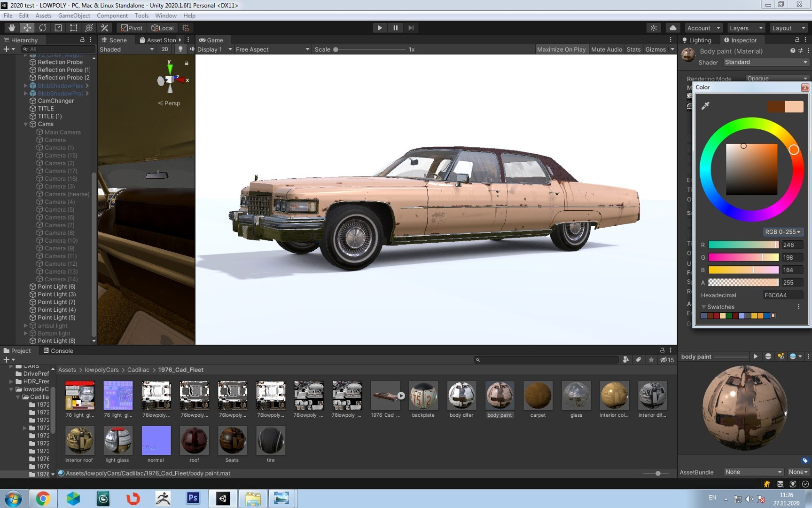Collapse the Cams hierarchy item
812x508 pixels.
26,124
